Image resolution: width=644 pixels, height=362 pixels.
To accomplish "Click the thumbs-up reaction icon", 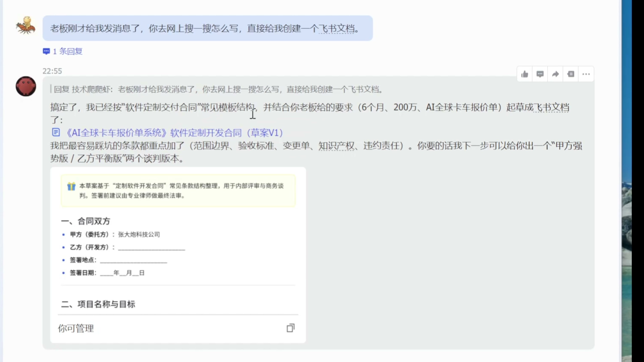I will coord(524,74).
